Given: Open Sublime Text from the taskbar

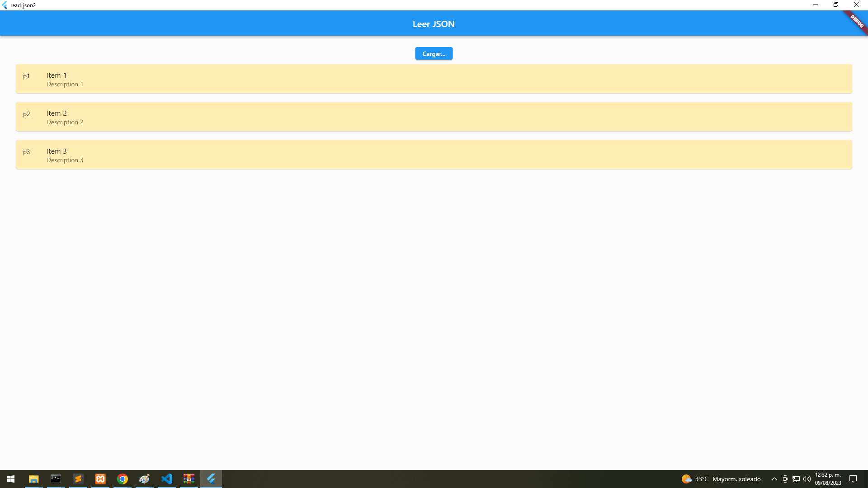Looking at the screenshot, I should click(78, 479).
